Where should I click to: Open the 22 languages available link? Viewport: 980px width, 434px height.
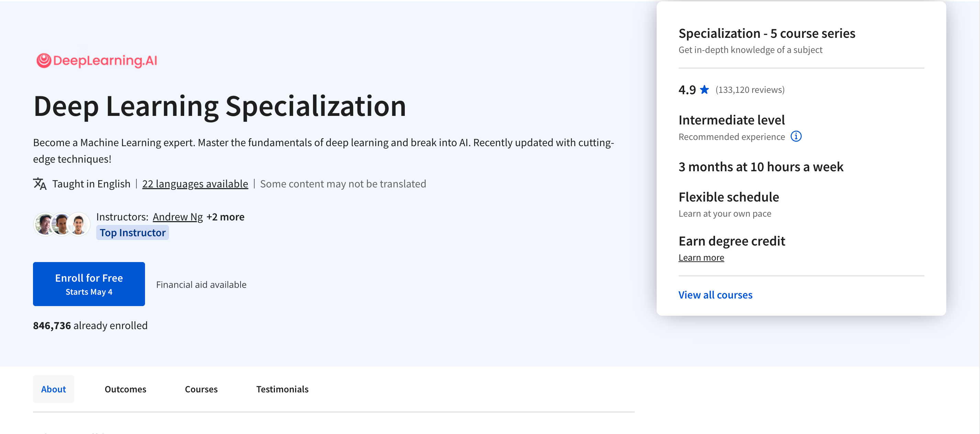(x=195, y=184)
